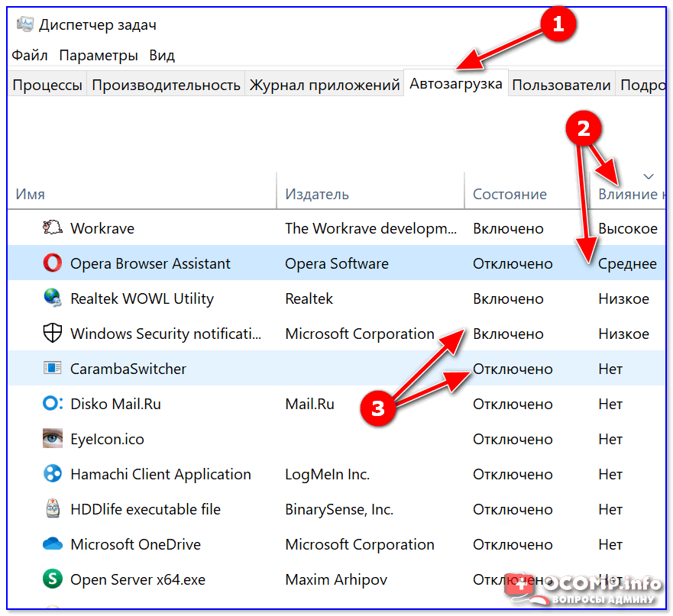Click the Realtek WOWL Utility globe icon

(x=53, y=298)
